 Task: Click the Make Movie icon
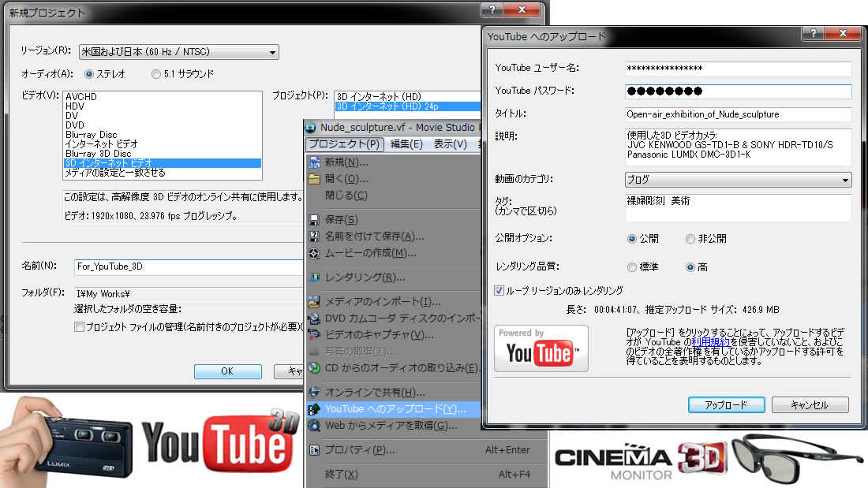314,253
